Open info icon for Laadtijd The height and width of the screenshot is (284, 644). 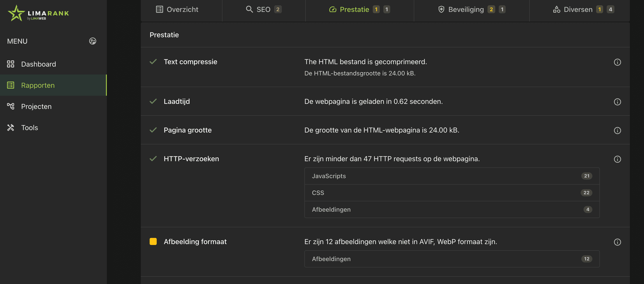[617, 102]
